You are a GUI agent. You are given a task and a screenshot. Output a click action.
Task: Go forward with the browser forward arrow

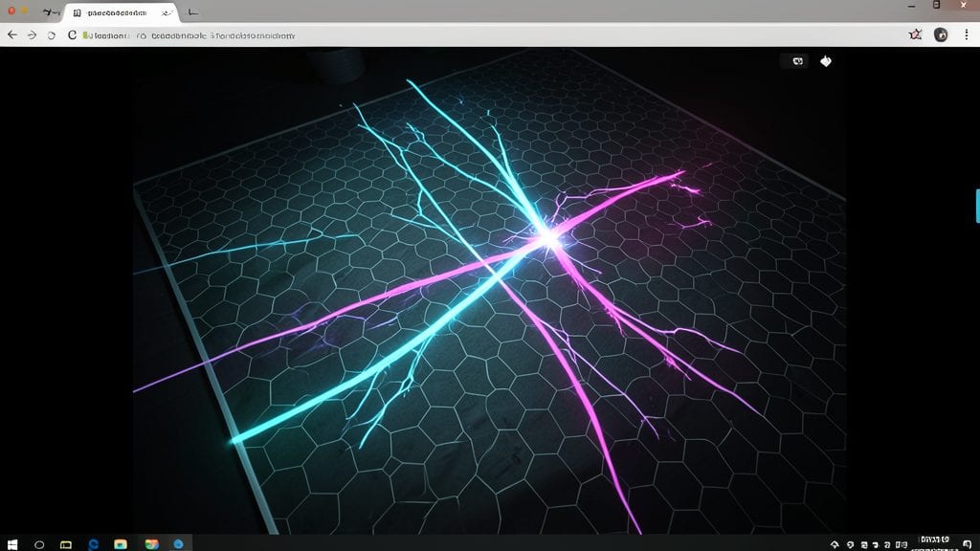coord(32,35)
